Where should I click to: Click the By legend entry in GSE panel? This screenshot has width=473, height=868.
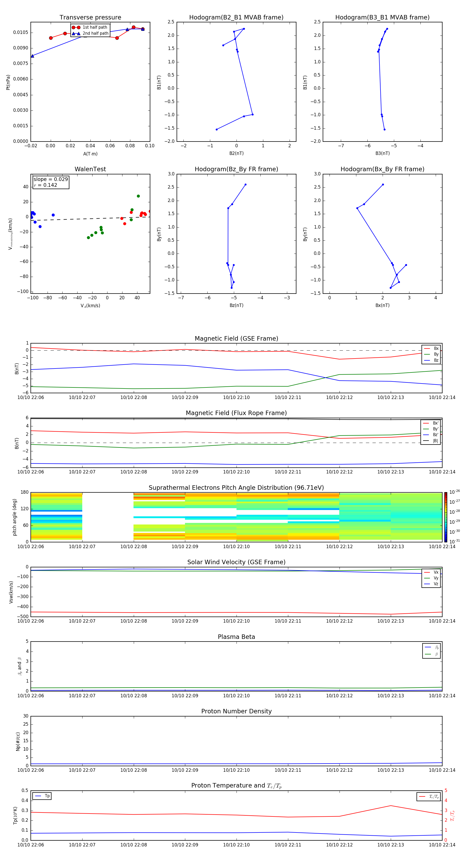[x=431, y=355]
